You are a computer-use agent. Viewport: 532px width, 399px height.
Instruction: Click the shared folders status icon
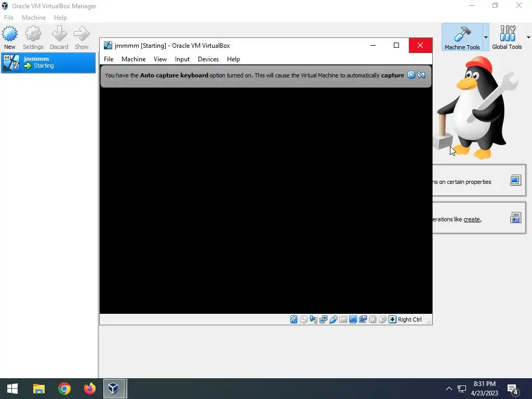[343, 320]
